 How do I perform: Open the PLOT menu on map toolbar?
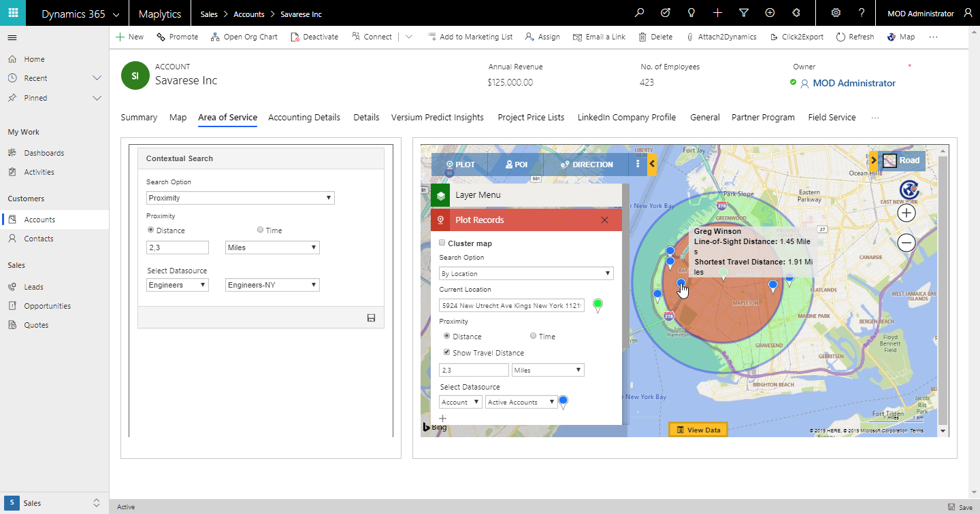pos(460,164)
